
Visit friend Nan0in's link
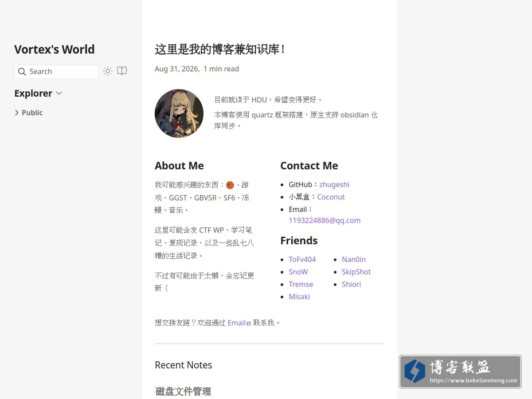coord(354,259)
